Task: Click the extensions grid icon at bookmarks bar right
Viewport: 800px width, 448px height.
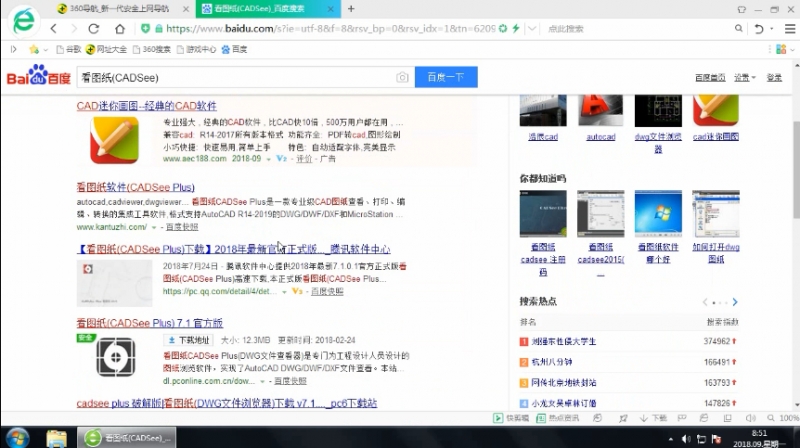Action: point(781,49)
